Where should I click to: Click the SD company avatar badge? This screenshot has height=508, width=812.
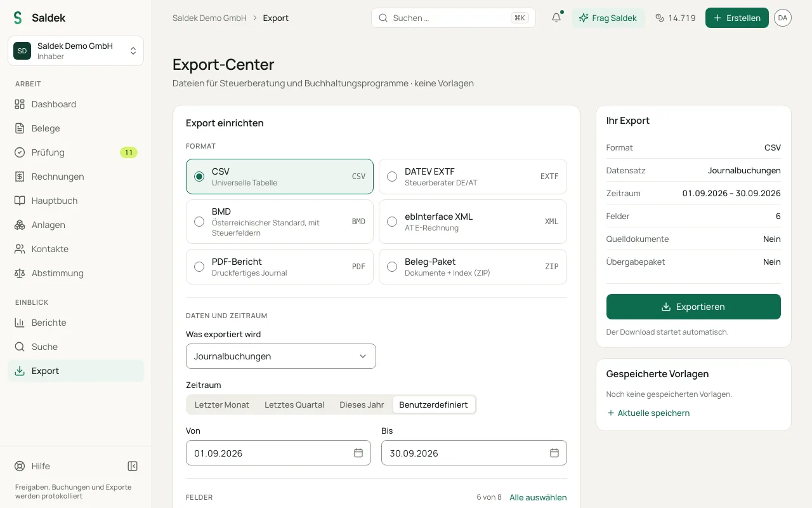(22, 51)
